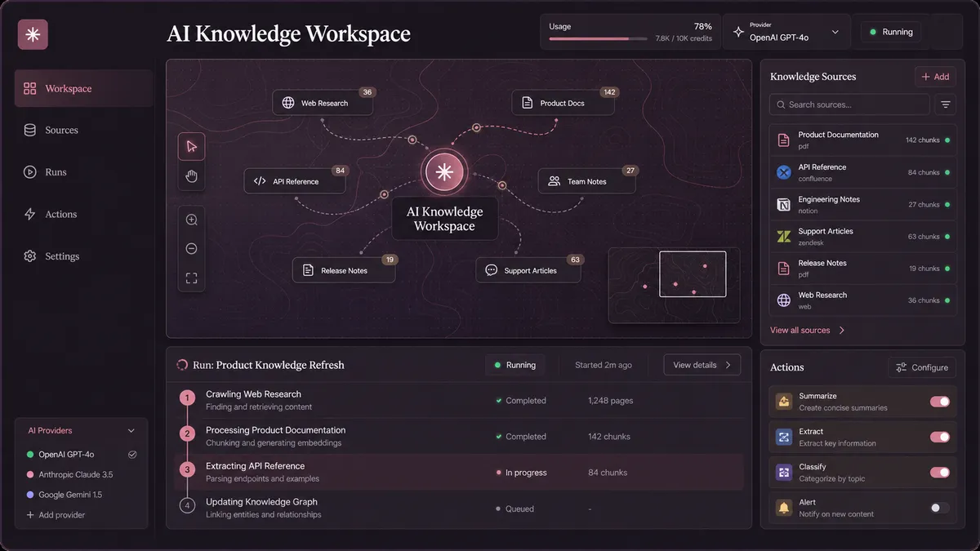Click the asterisk app logo
The width and height of the screenshot is (980, 551).
pyautogui.click(x=33, y=34)
